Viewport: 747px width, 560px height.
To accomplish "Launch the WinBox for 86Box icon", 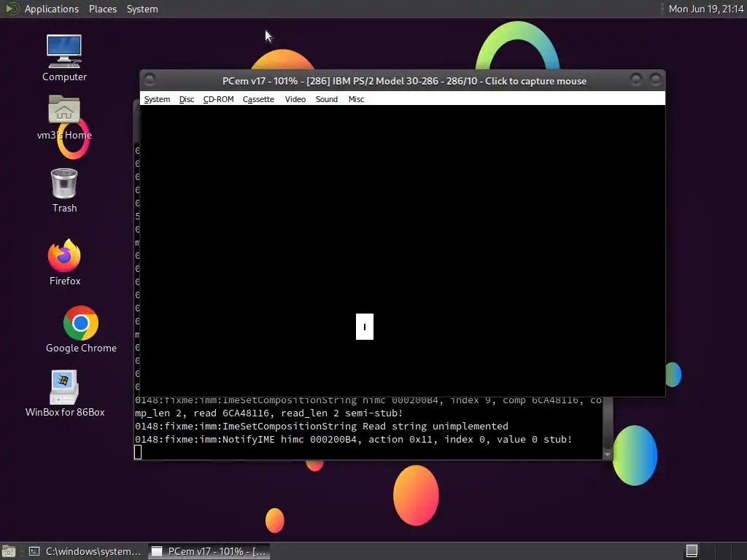I will 65,394.
